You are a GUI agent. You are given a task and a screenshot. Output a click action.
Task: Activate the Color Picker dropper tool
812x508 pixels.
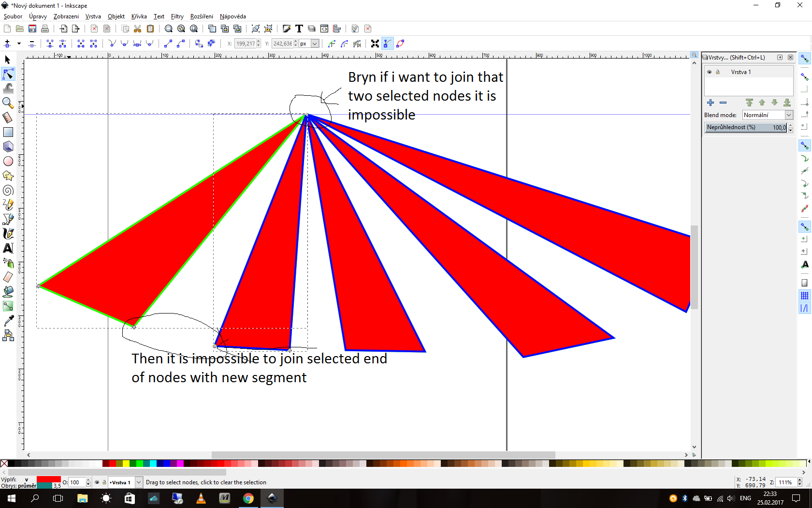(x=8, y=321)
